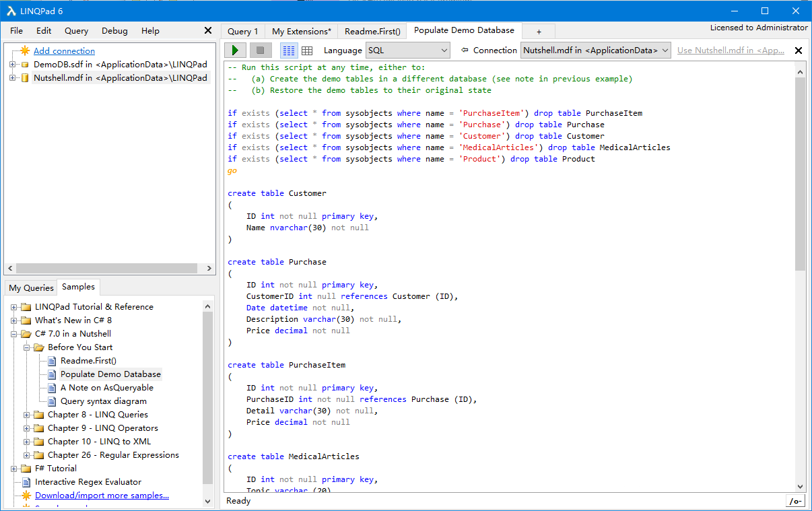
Task: Close the query pane with the X
Action: (799, 50)
